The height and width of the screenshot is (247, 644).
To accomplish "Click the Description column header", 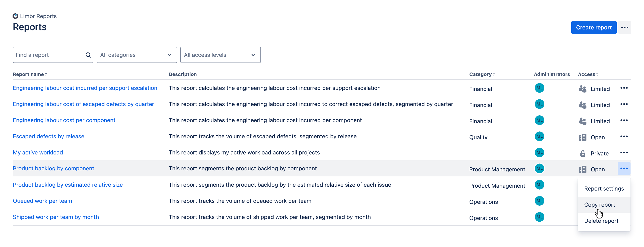I will click(183, 74).
